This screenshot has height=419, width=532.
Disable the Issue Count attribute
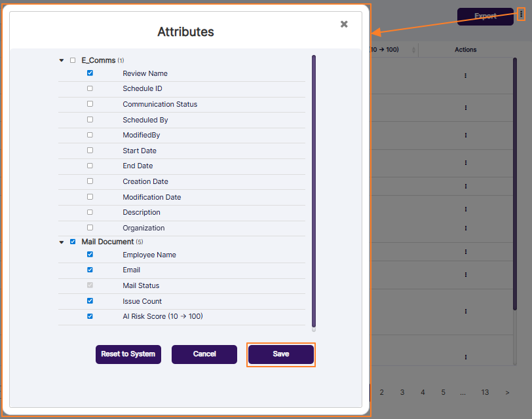pyautogui.click(x=90, y=301)
